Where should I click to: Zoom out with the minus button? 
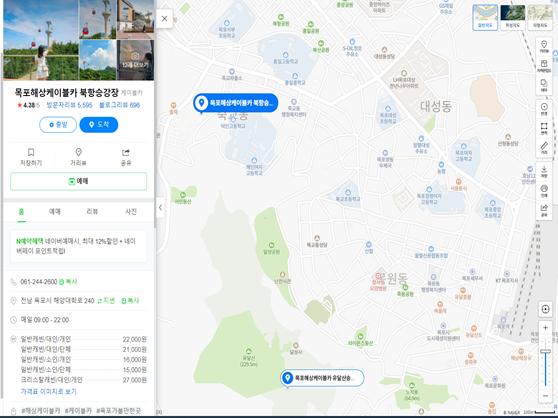click(545, 396)
